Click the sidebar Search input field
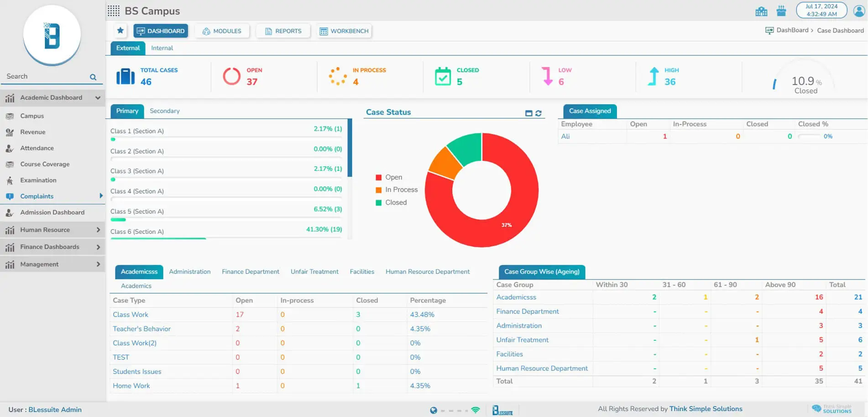868x417 pixels. [46, 76]
